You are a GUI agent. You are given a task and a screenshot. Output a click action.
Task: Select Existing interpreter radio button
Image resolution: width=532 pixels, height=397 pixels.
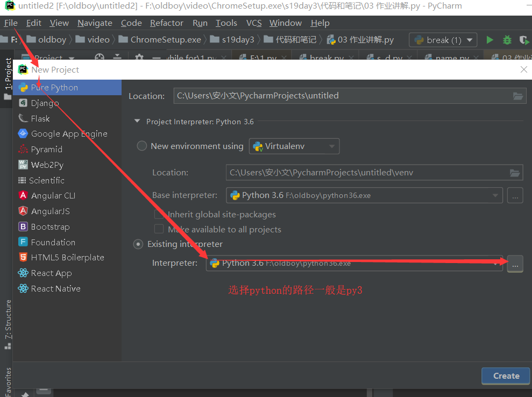point(138,244)
